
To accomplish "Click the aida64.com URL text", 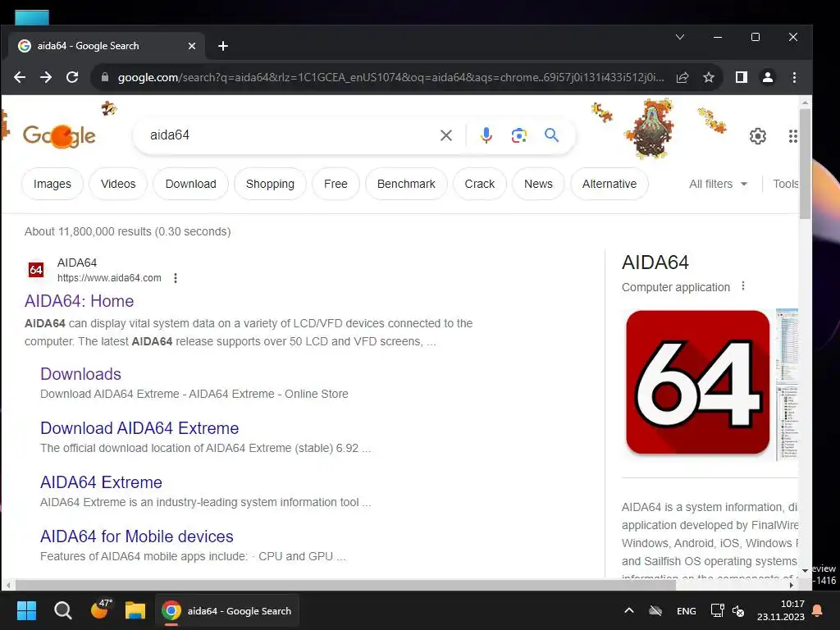I will [x=109, y=278].
